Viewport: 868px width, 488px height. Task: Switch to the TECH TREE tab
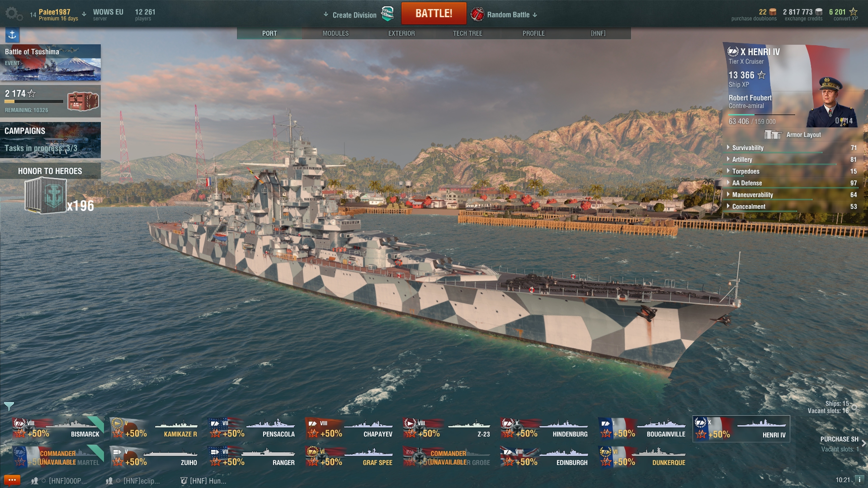point(467,33)
